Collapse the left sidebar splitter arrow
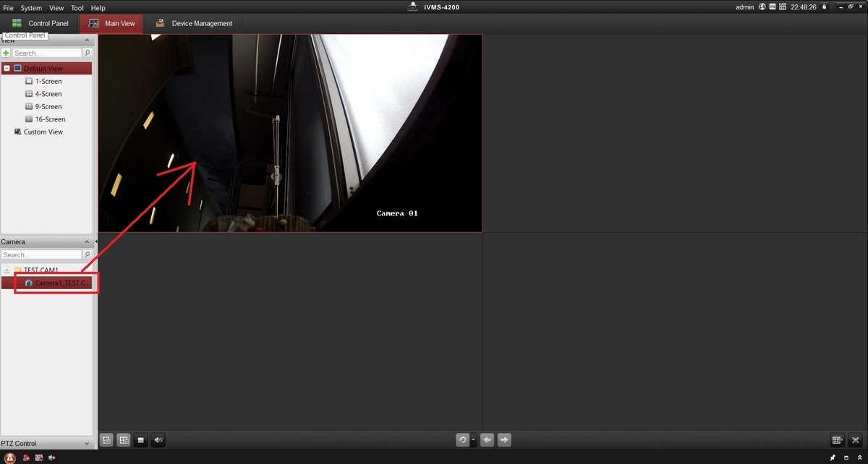This screenshot has width=868, height=464. [95, 242]
